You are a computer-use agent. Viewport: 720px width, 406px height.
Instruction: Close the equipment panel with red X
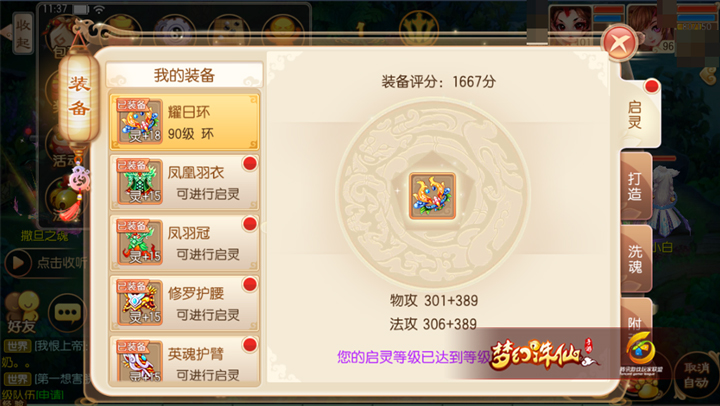(619, 43)
